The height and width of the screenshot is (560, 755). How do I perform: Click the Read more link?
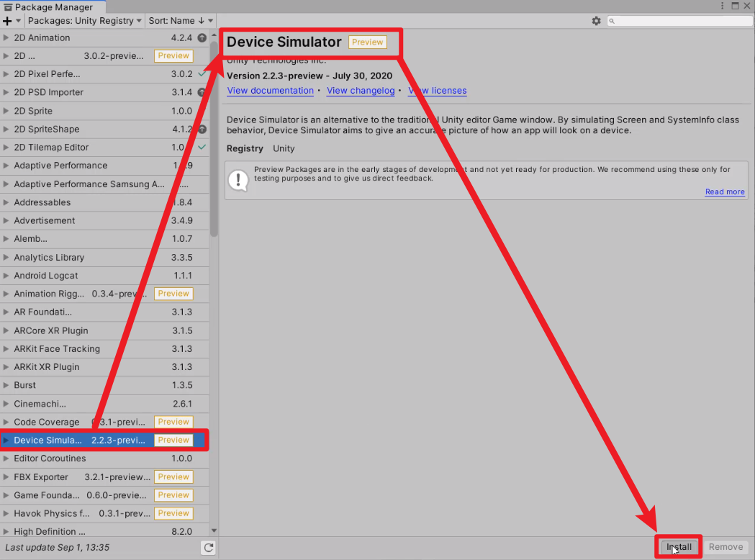tap(725, 192)
